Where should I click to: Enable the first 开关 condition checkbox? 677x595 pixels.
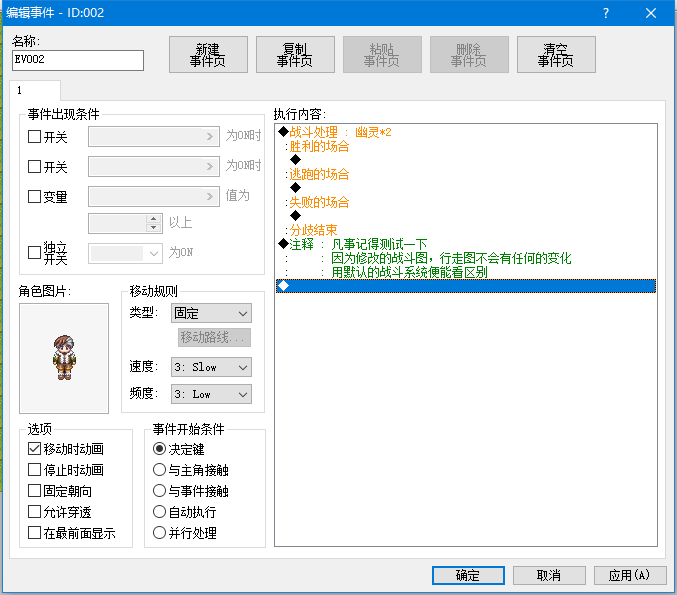pos(34,137)
